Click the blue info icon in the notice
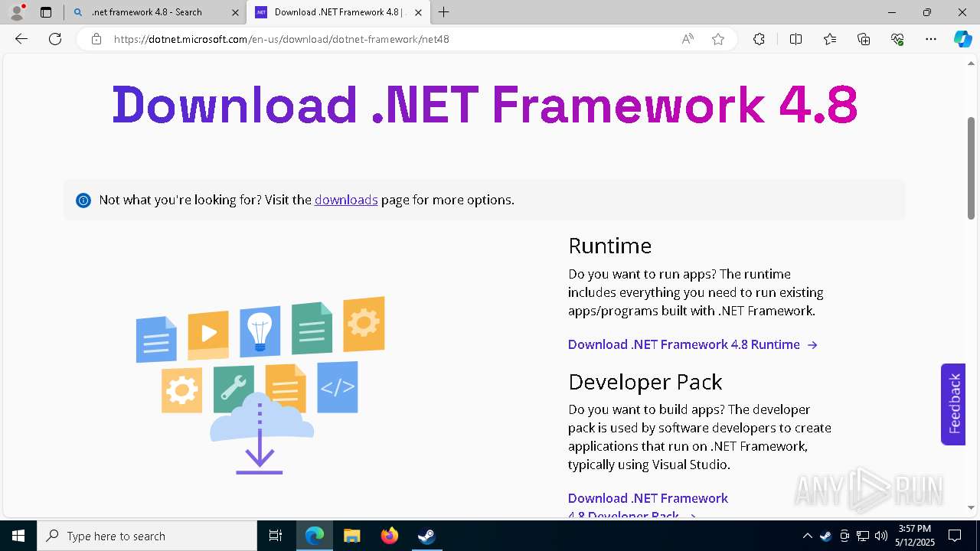 83,201
